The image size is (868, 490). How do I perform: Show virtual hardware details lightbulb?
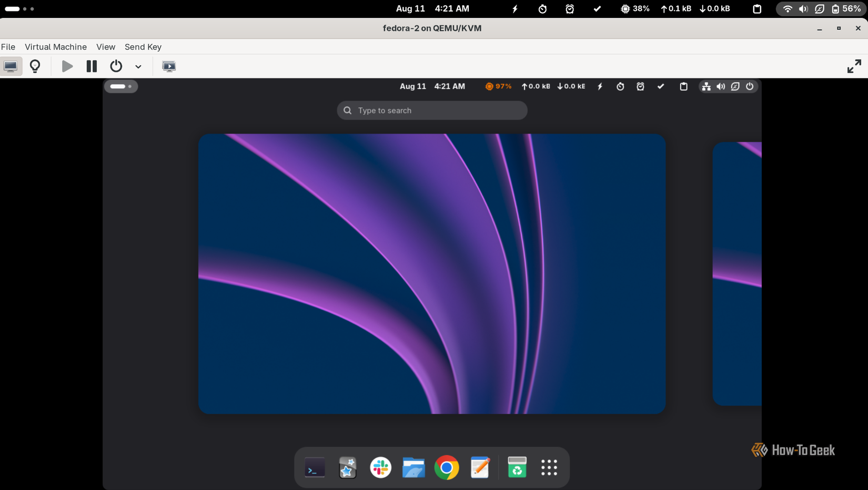(x=35, y=66)
